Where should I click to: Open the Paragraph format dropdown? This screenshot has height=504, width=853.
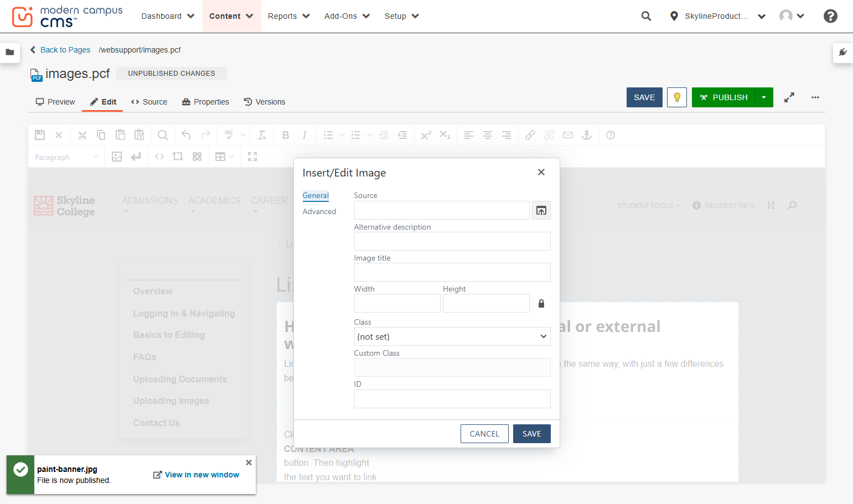coord(66,157)
